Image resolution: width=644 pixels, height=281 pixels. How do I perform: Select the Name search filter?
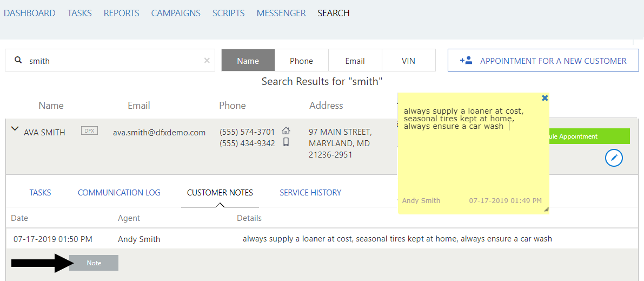coord(248,61)
